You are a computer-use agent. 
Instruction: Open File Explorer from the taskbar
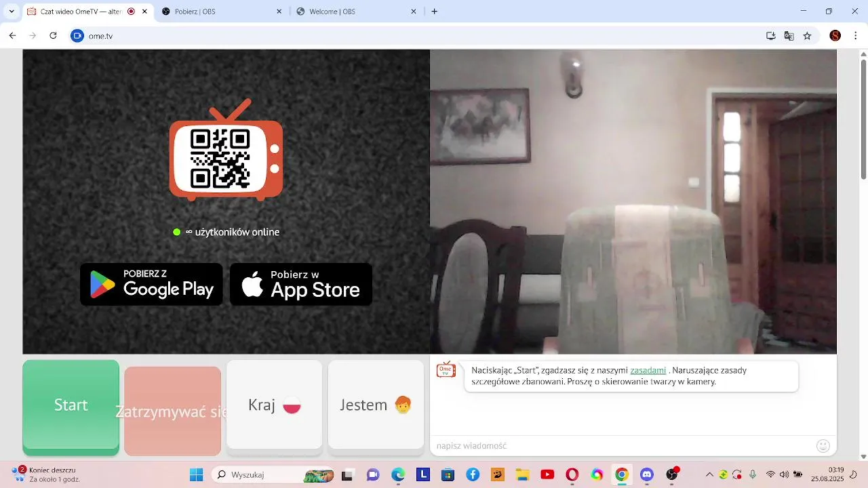click(522, 475)
